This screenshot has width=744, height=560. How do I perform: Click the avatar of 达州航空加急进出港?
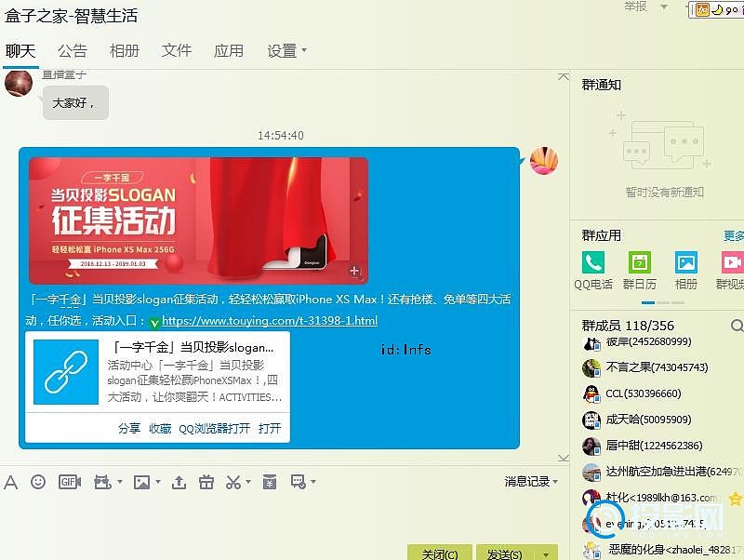[591, 473]
